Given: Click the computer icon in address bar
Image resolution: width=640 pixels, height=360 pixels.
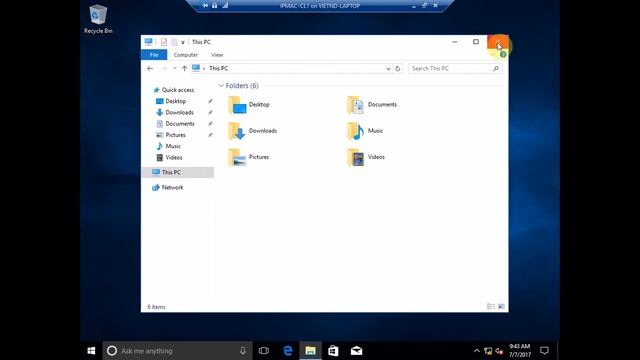Looking at the screenshot, I should coord(196,68).
